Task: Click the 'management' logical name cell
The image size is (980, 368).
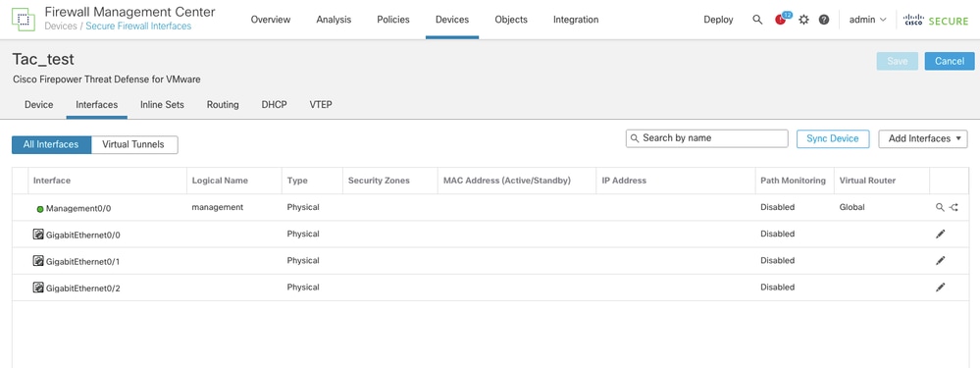Action: tap(218, 207)
